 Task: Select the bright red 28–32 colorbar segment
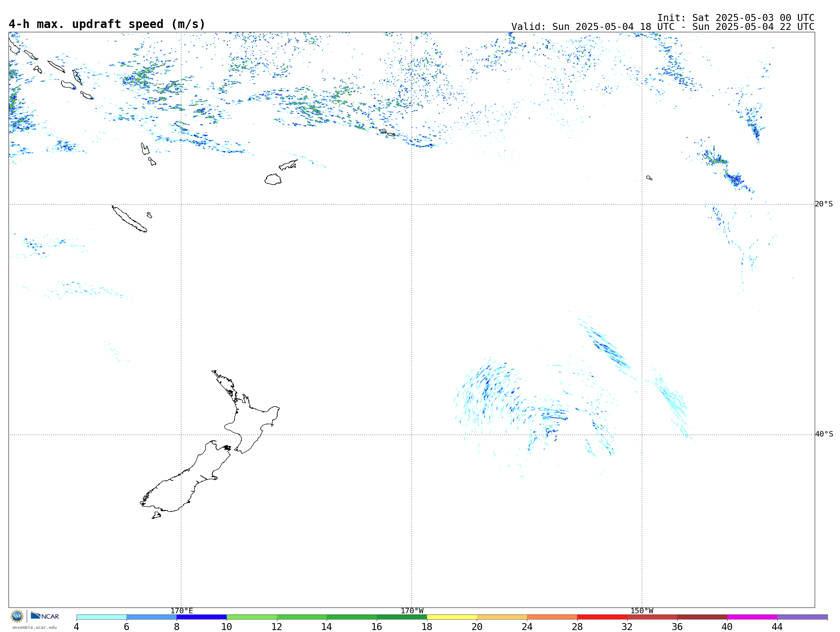click(x=602, y=617)
